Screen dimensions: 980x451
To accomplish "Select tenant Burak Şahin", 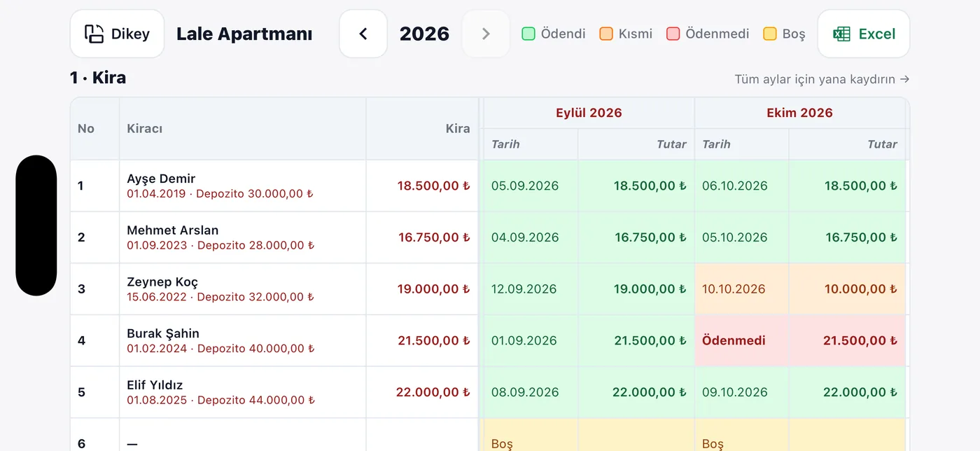I will tap(163, 333).
